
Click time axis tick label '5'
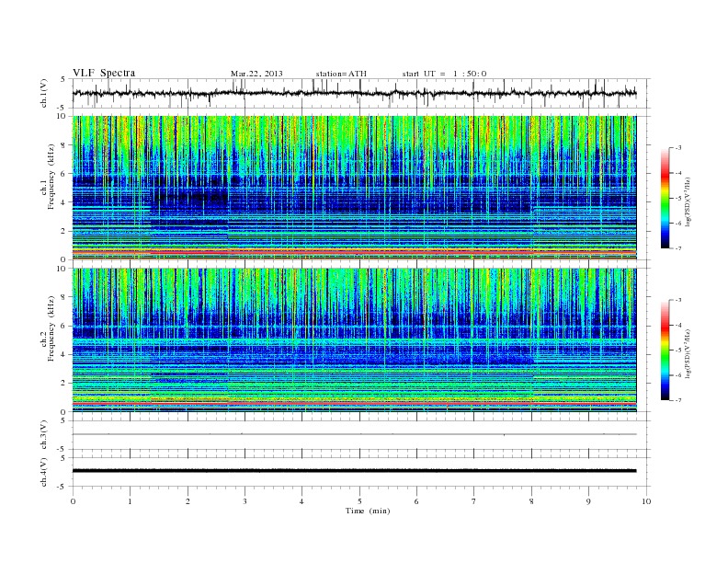pos(359,501)
